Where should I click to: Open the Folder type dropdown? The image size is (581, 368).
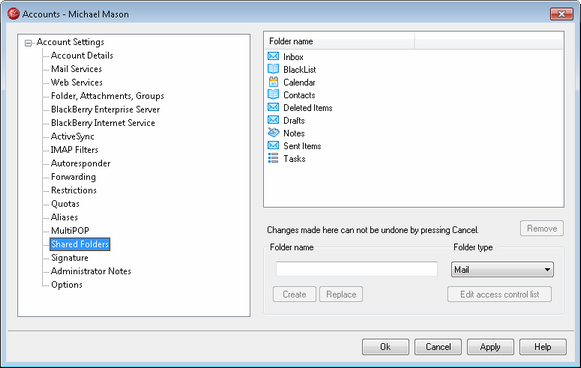[502, 269]
